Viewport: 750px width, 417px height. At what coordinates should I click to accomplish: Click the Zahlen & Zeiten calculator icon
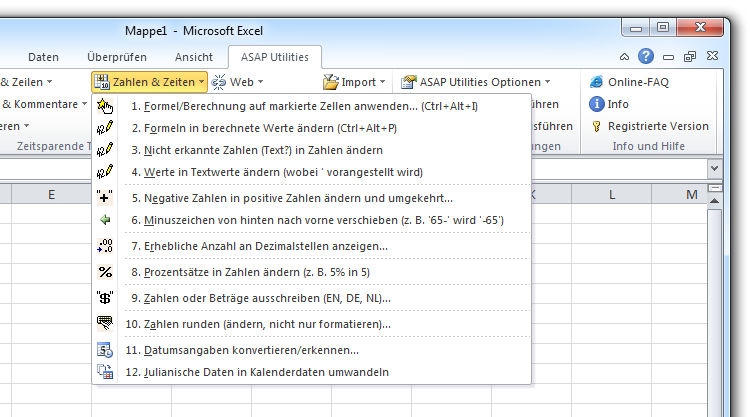pos(101,82)
